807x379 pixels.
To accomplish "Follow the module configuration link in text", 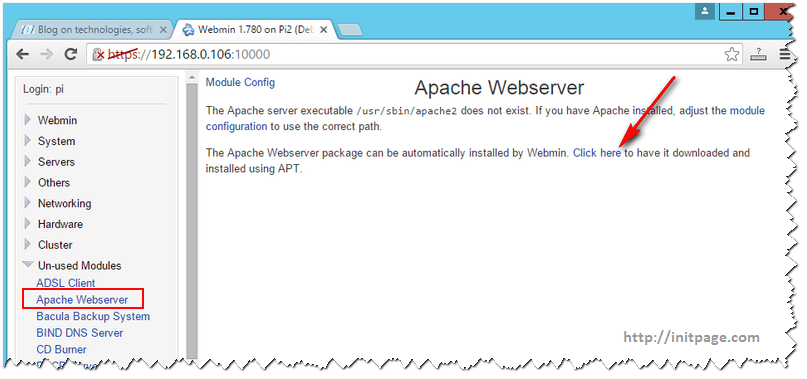I will pyautogui.click(x=747, y=110).
